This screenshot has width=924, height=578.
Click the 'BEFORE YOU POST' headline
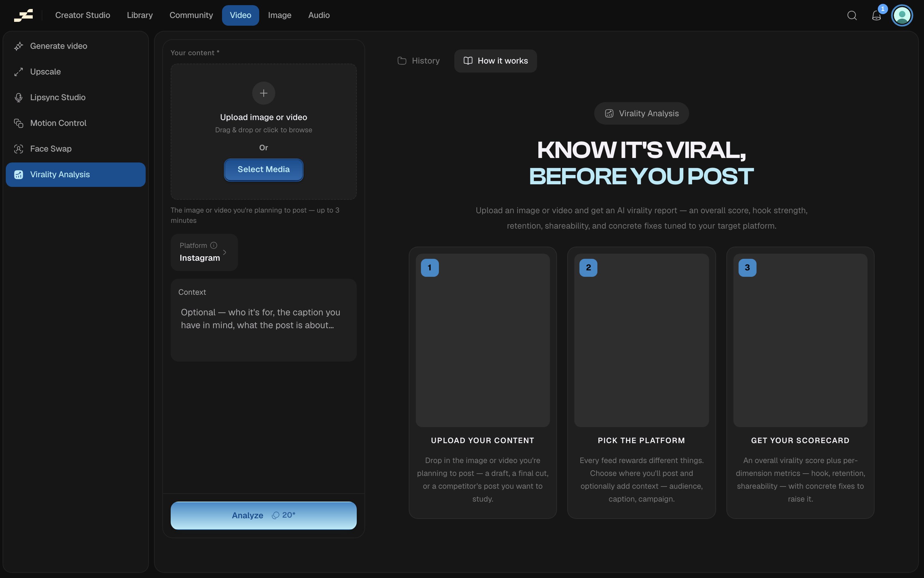coord(641,176)
